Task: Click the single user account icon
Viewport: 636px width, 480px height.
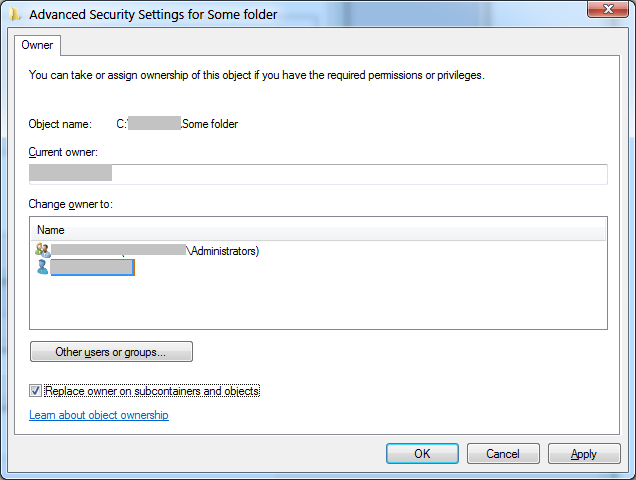Action: 42,267
